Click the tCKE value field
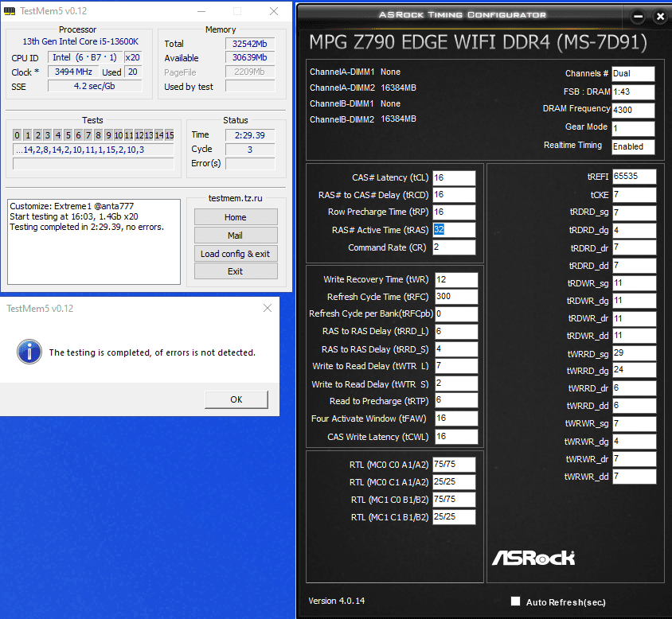The height and width of the screenshot is (619, 672). click(634, 195)
